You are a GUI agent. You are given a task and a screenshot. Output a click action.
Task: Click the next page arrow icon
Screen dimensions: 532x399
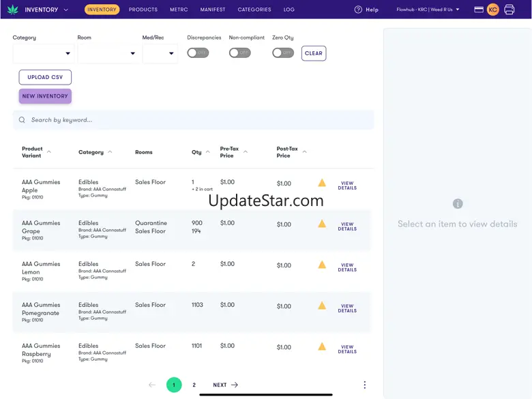click(x=235, y=385)
